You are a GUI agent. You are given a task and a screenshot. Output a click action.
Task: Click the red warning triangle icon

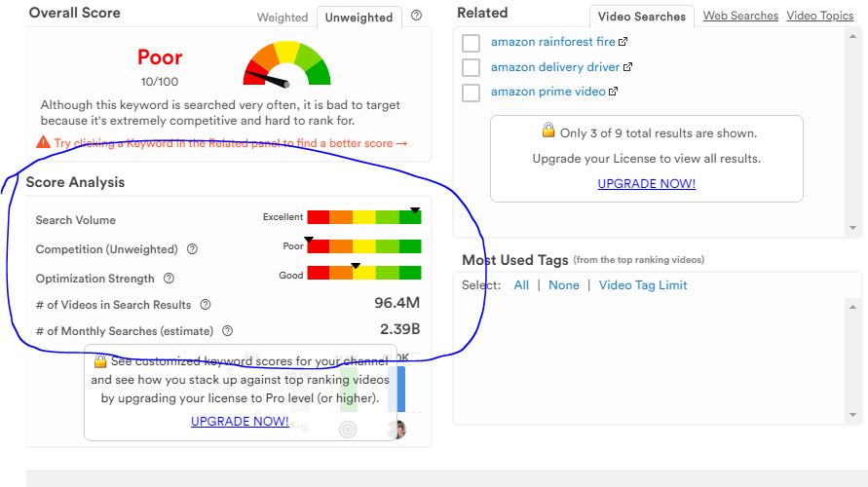point(43,142)
